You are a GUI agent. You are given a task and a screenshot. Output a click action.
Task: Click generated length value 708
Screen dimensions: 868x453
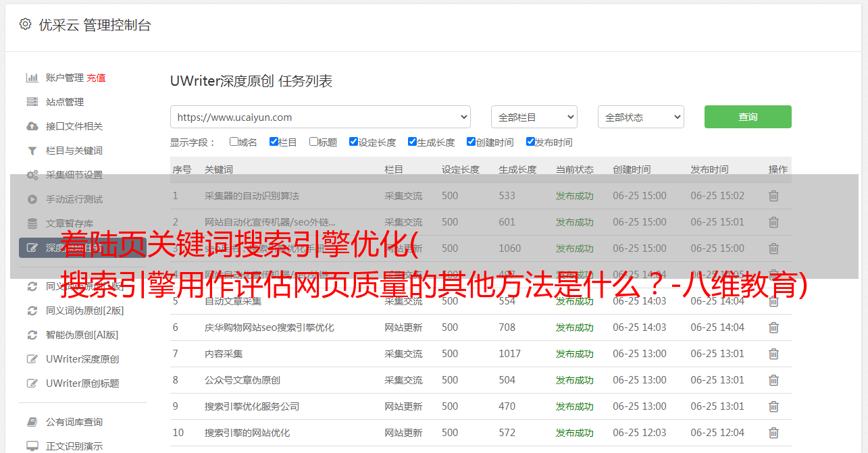[x=507, y=327]
